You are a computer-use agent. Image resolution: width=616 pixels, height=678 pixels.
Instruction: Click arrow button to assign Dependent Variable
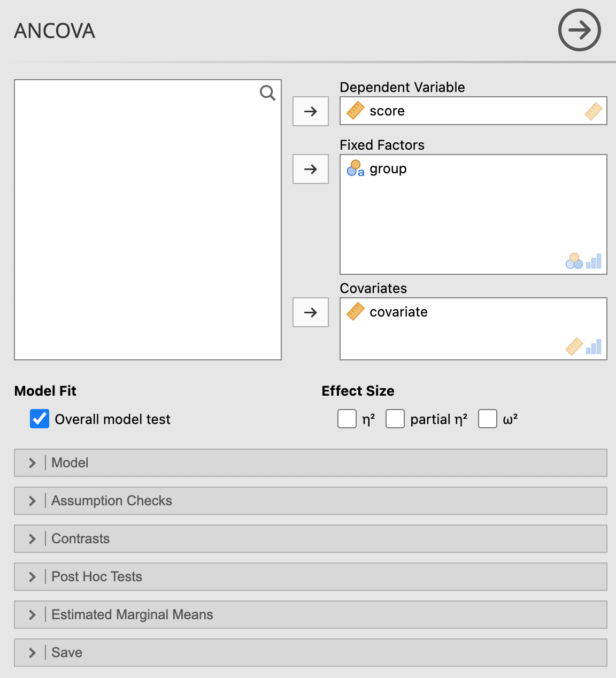310,111
